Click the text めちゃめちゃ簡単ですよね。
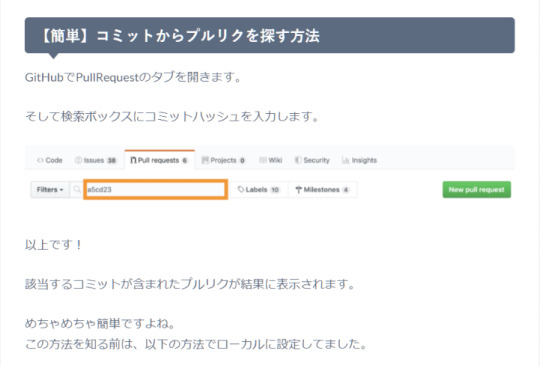The height and width of the screenshot is (366, 540). coord(100,323)
